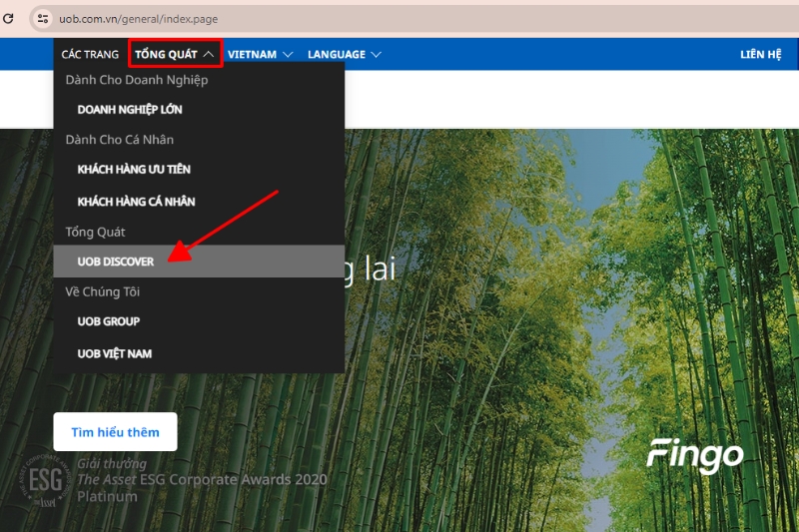799x532 pixels.
Task: Choose UOB VIỆT NAM menu entry
Action: click(x=199, y=353)
